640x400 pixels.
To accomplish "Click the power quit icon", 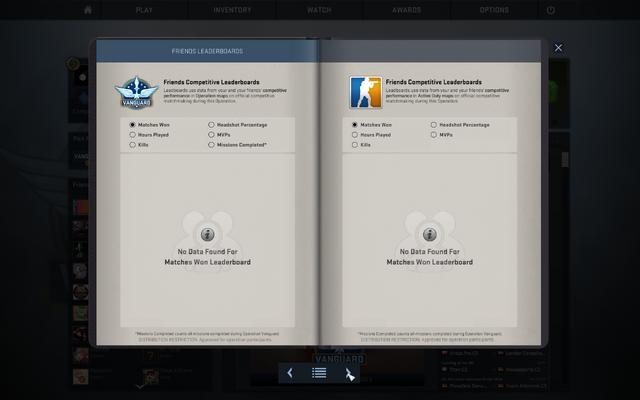I will pos(551,10).
